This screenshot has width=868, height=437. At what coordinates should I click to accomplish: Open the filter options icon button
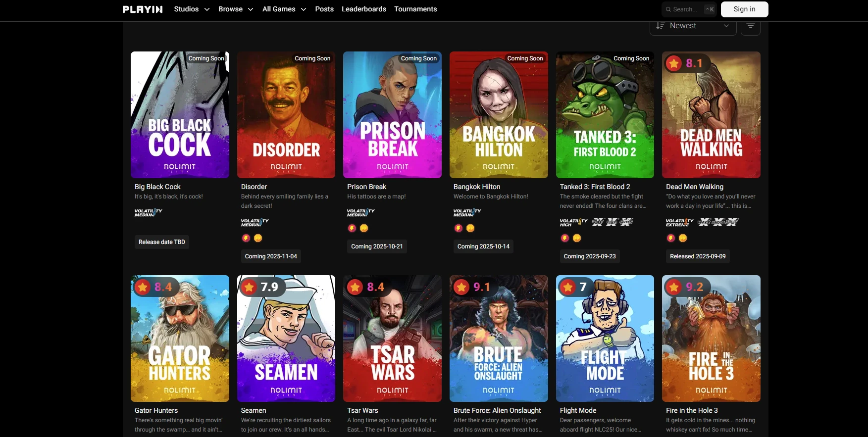coord(750,26)
